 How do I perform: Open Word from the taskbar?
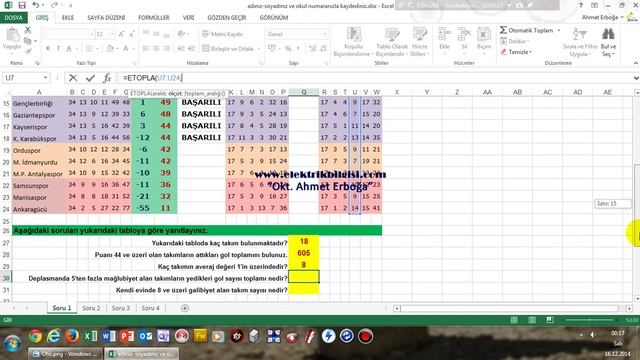coord(109,336)
